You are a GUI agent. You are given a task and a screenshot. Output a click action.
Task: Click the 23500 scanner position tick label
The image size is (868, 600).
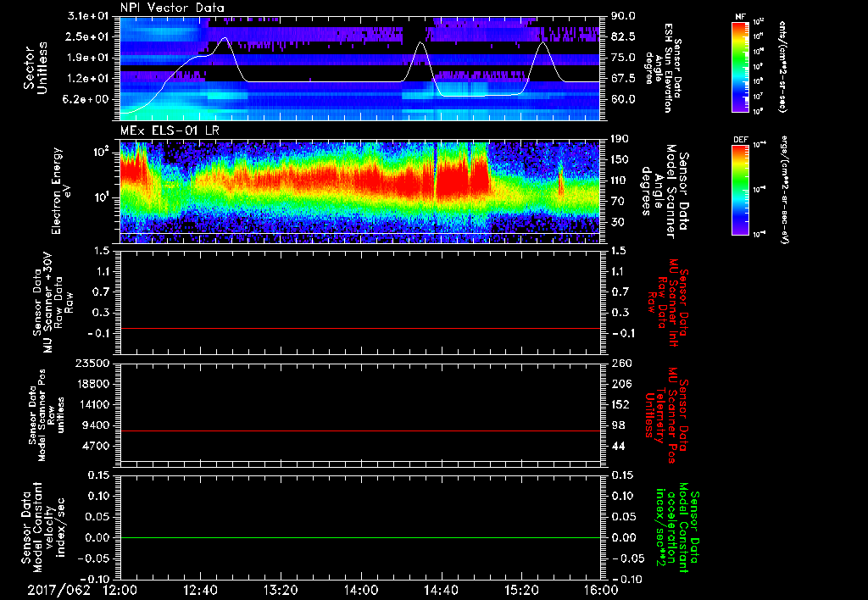[93, 363]
